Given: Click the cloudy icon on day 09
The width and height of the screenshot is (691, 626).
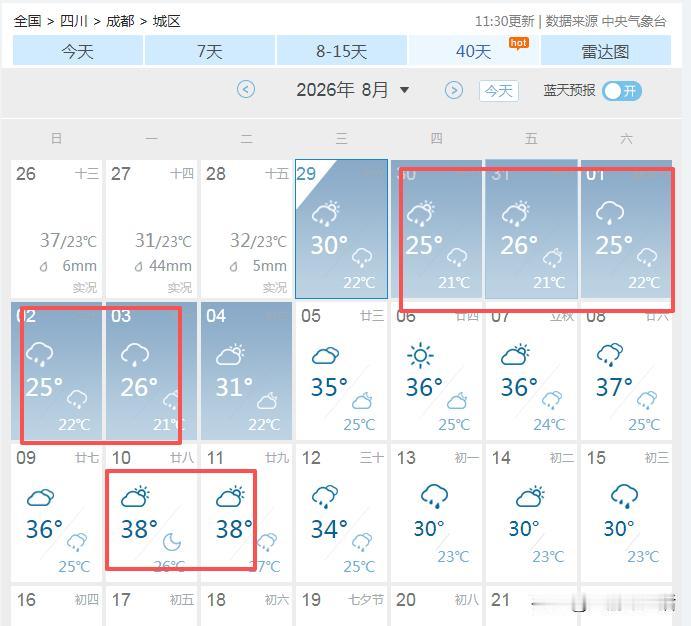Looking at the screenshot, I should click(x=41, y=497).
